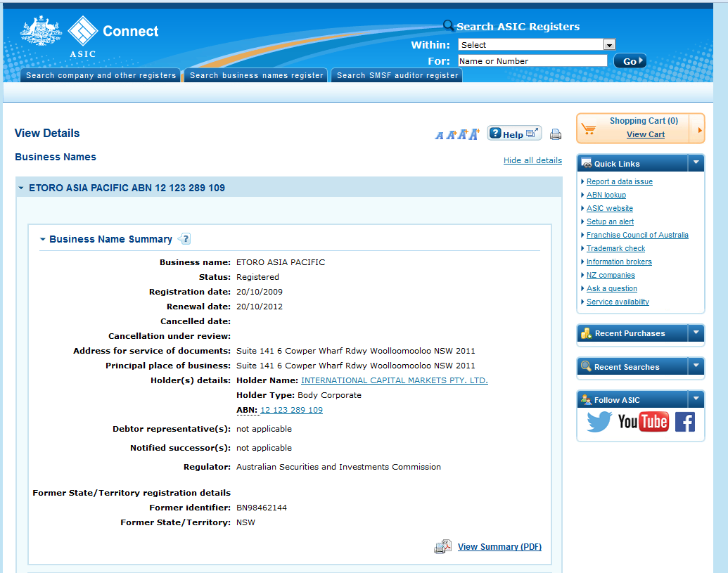Click the Follow ASIC panel icon
The image size is (728, 573).
[x=587, y=399]
